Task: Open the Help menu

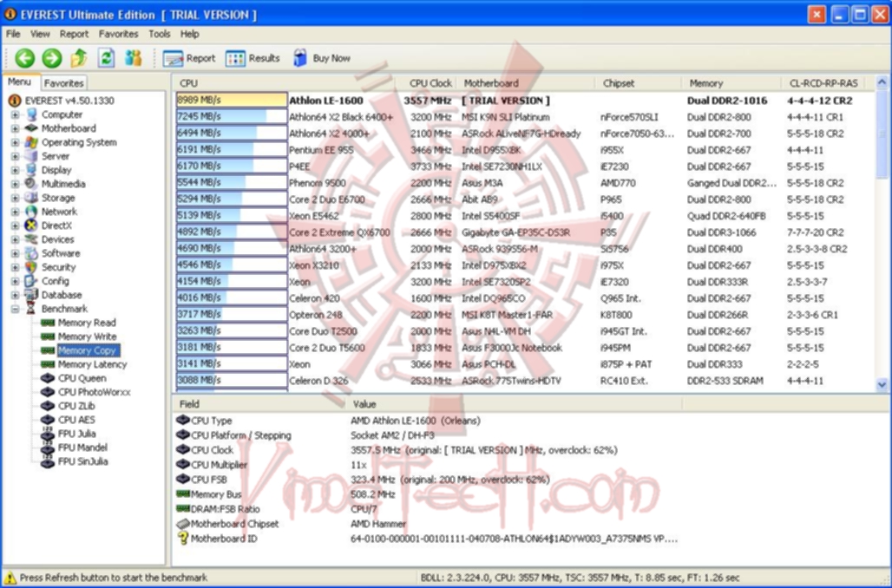Action: pos(189,34)
